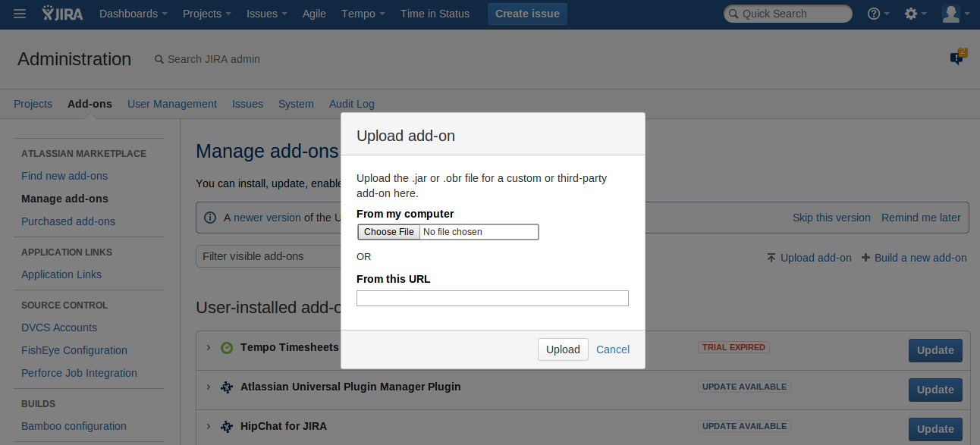Click the Choose File button
Viewport: 980px width, 445px height.
coord(389,232)
